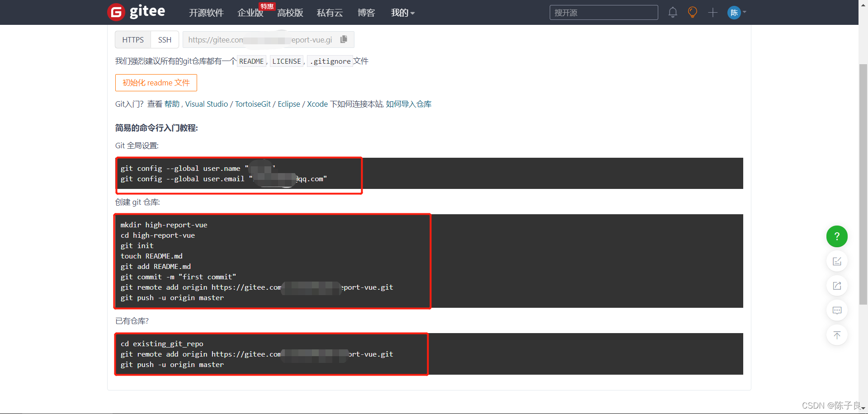Open the Eclipse link

(x=289, y=104)
